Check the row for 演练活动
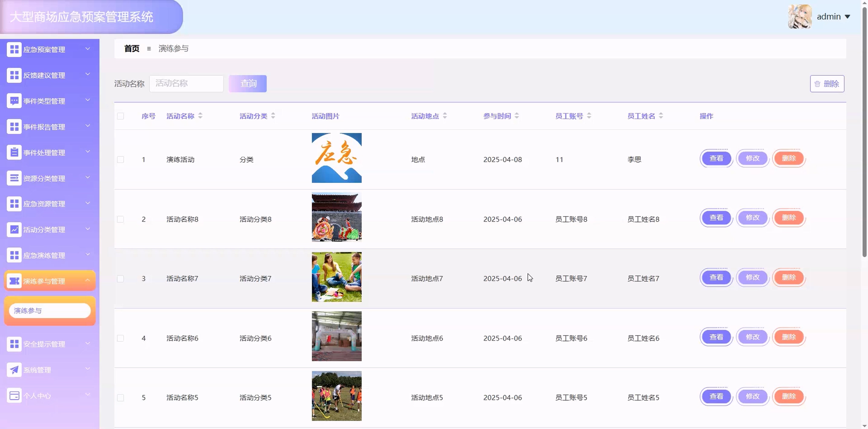This screenshot has width=868, height=429. [x=121, y=160]
